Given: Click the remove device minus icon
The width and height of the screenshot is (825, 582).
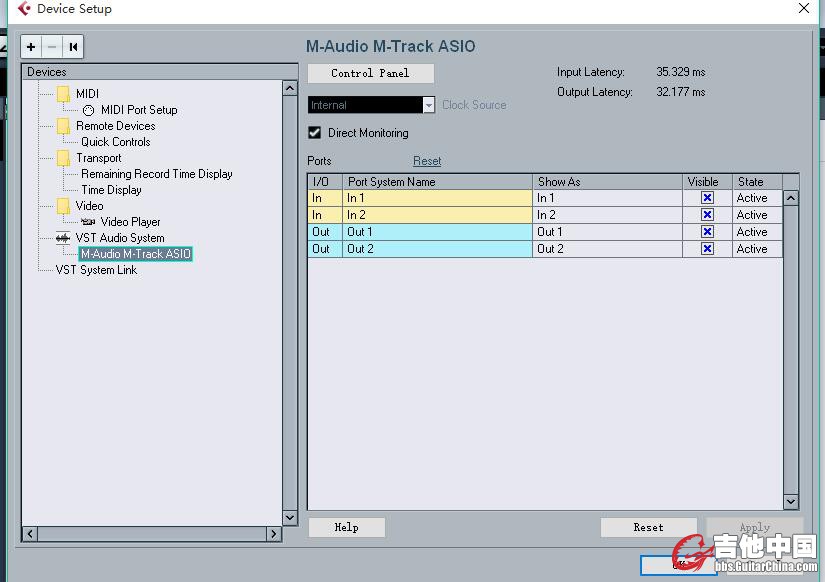Looking at the screenshot, I should (52, 47).
